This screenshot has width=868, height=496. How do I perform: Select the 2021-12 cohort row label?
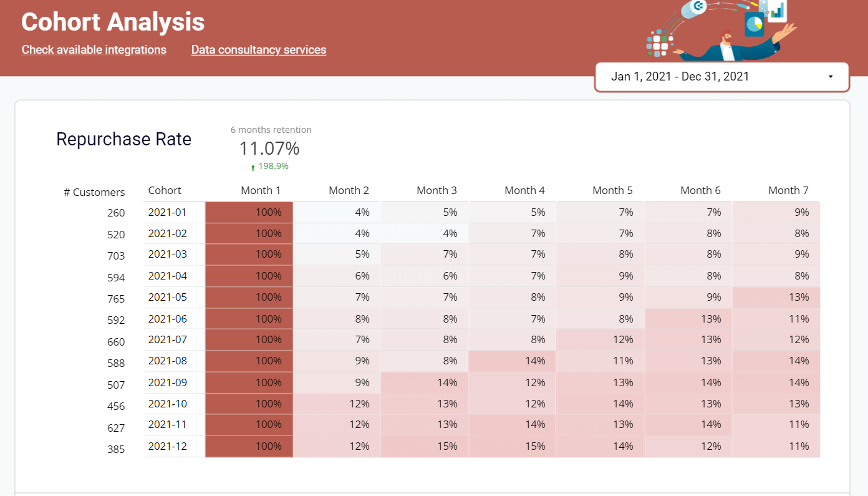coord(167,446)
